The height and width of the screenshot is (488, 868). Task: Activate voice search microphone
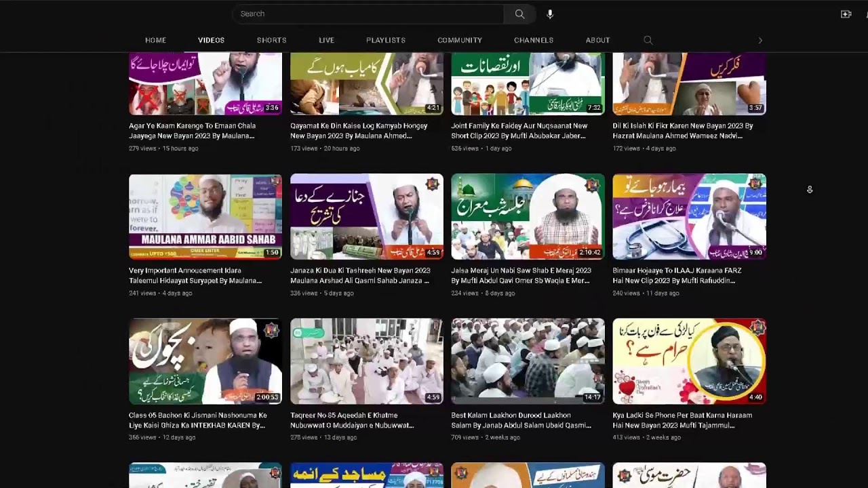tap(550, 14)
